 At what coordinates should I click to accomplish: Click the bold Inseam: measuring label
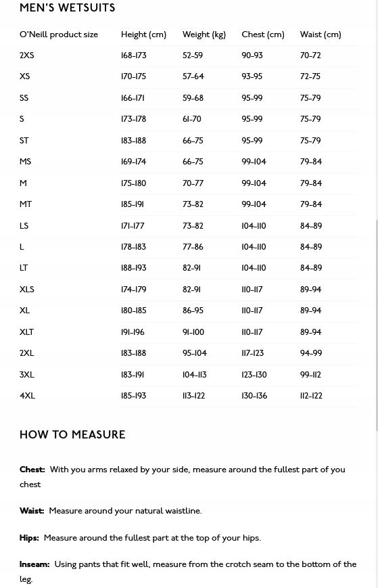tap(34, 564)
